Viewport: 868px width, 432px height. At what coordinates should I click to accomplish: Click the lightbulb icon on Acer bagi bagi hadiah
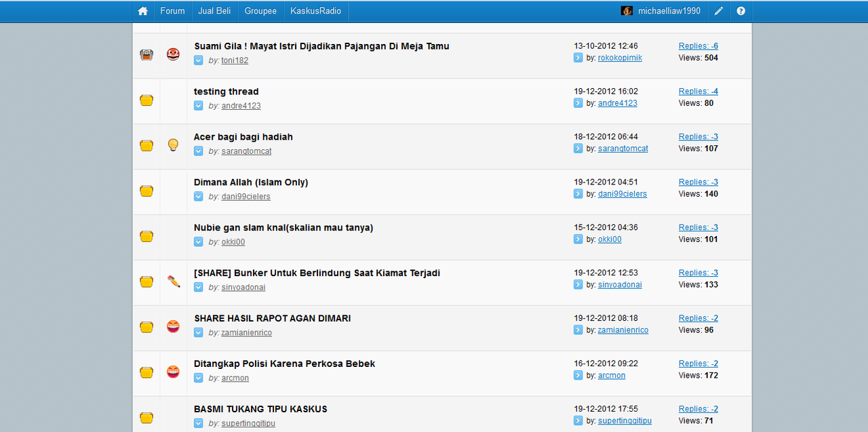[173, 144]
